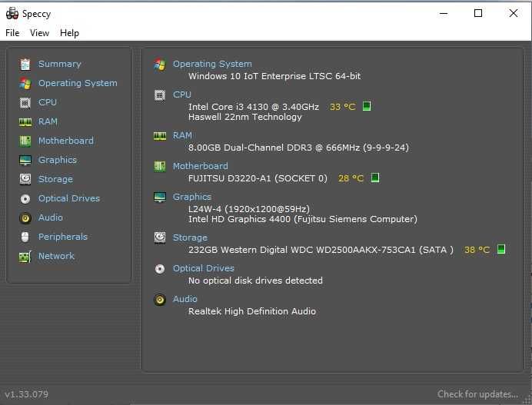The image size is (532, 405).
Task: Click the Summary clipboard icon in sidebar
Action: [x=25, y=64]
